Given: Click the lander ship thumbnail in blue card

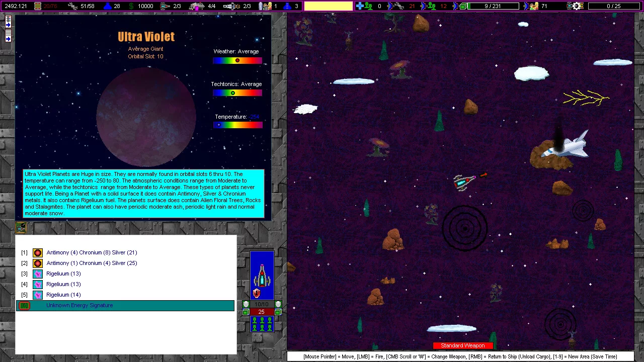Looking at the screenshot, I should coord(262,275).
